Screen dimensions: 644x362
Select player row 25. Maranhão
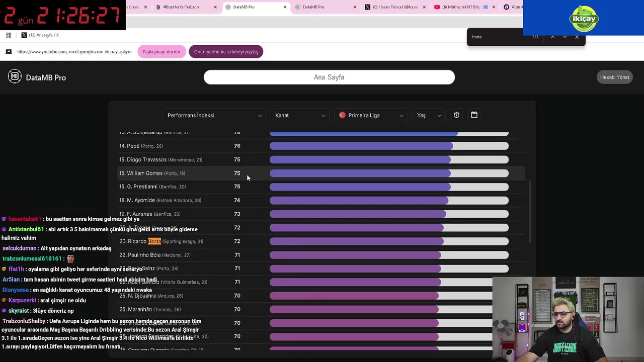point(321,309)
